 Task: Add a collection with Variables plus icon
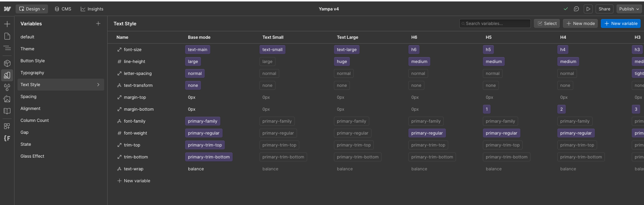[98, 23]
